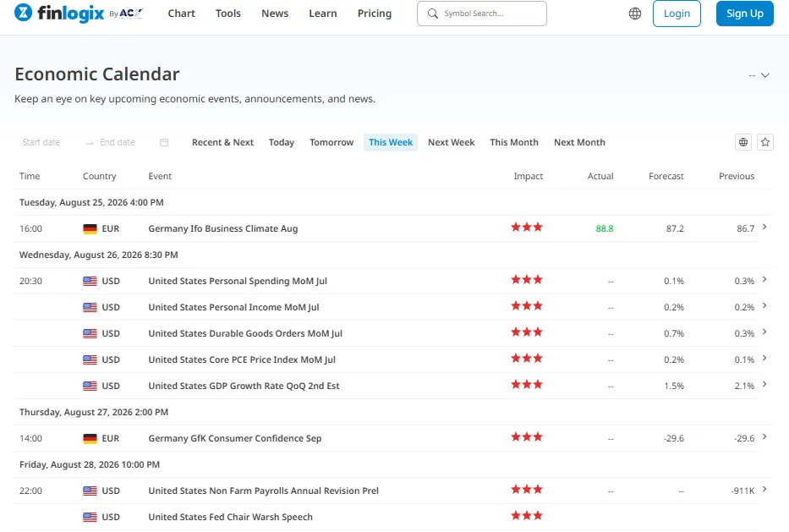Click the Germany flag for Ifo Business Climate

tap(90, 228)
